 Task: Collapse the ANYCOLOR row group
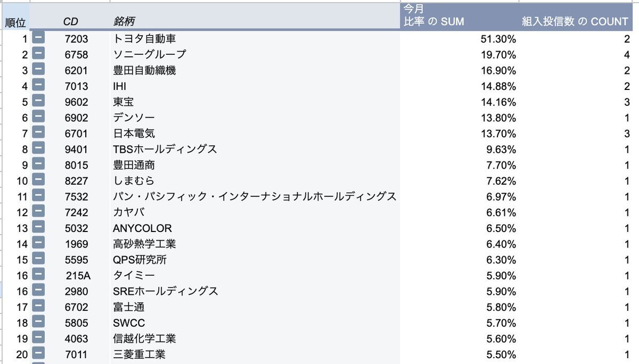38,228
